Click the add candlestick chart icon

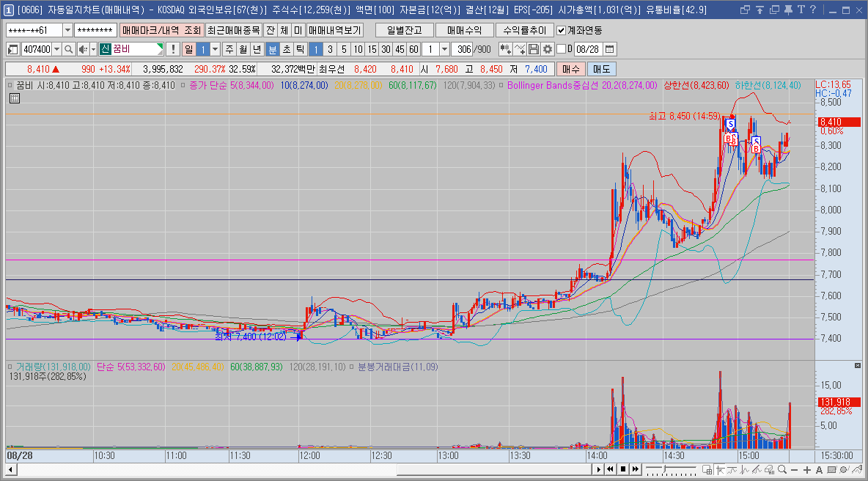tap(505, 49)
